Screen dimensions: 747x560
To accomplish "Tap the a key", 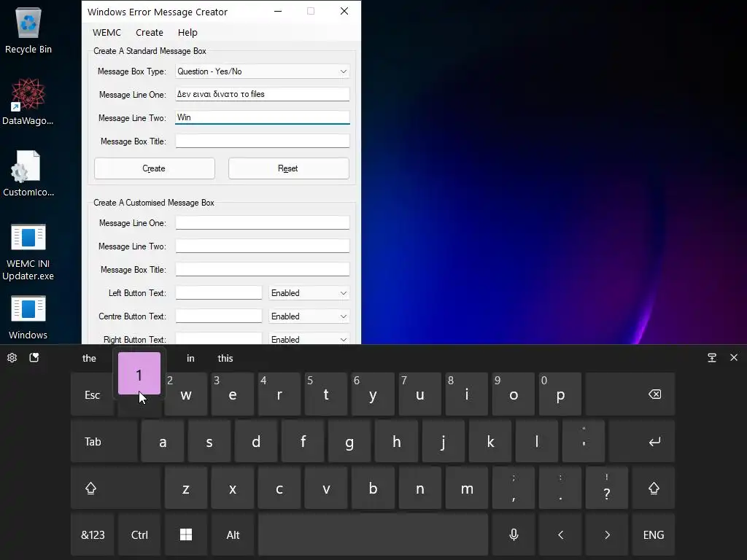I will [x=163, y=441].
